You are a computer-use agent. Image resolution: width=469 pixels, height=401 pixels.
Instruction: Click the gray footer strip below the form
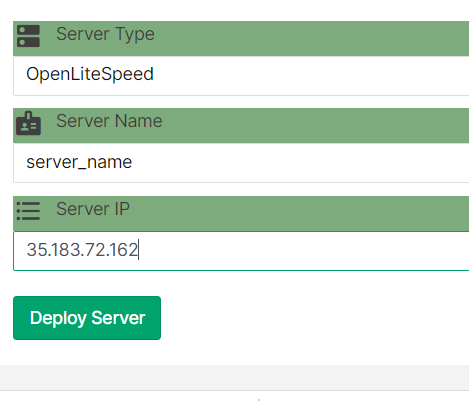(x=234, y=377)
